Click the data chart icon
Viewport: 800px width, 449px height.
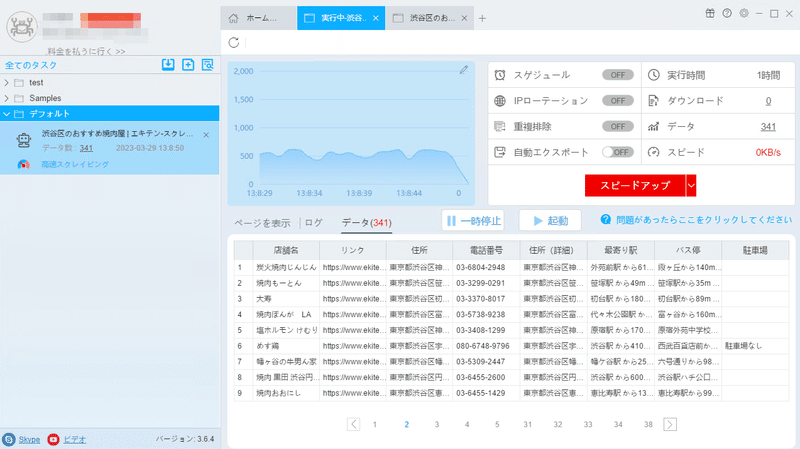pyautogui.click(x=653, y=126)
